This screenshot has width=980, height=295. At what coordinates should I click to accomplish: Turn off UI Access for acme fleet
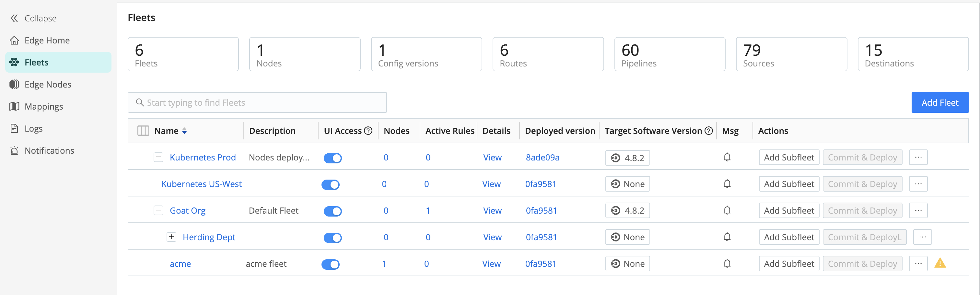(330, 264)
